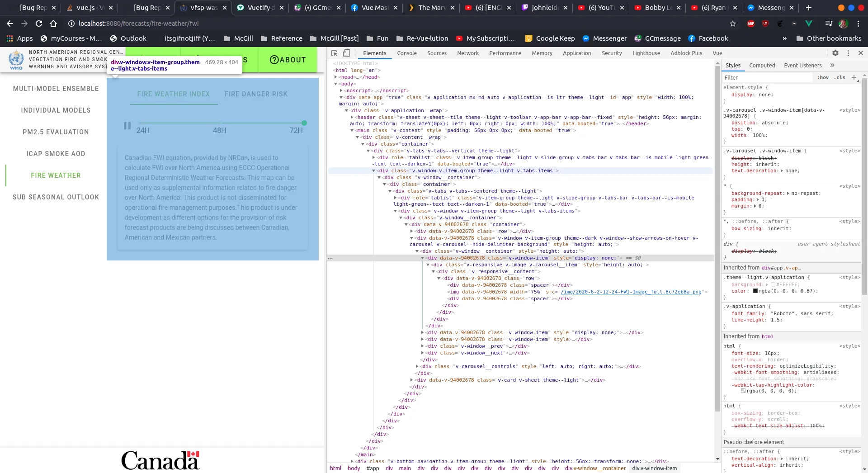Open the Event Listeners tab
The width and height of the screenshot is (868, 473).
click(803, 65)
